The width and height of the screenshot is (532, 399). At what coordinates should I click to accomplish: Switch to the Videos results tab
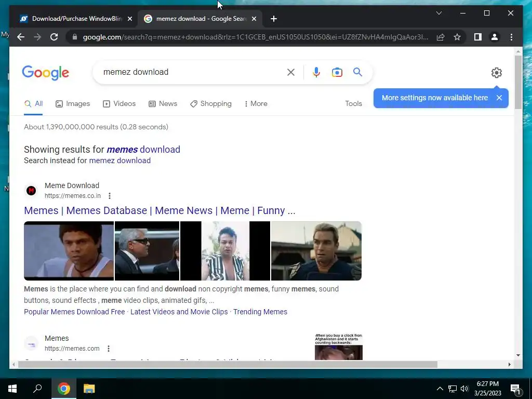coord(119,104)
